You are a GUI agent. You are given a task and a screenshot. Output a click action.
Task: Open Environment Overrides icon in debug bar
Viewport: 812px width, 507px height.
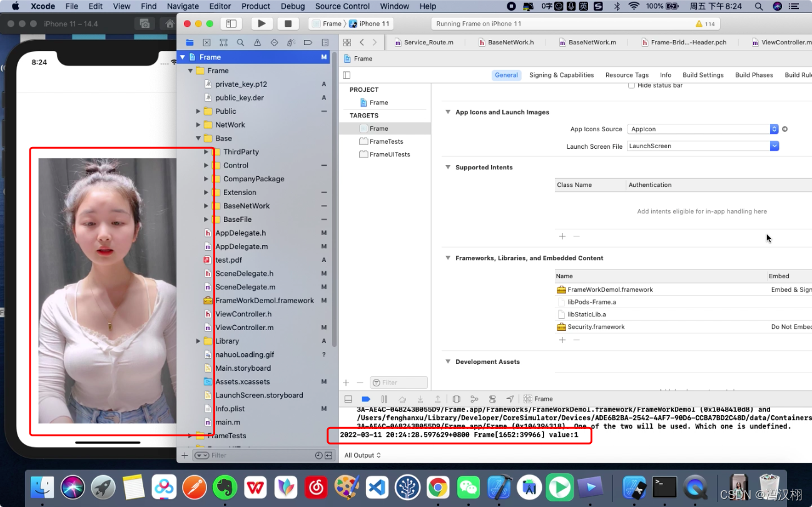(492, 399)
